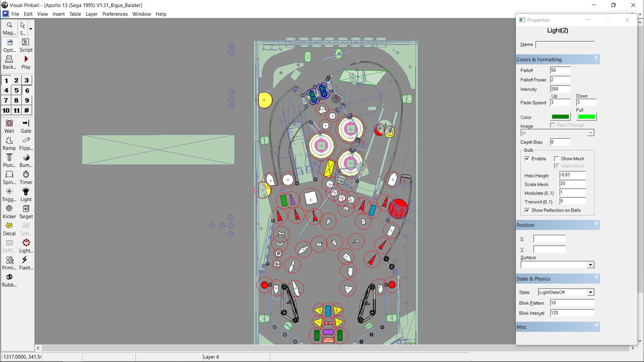Viewport: 644px width, 362px height.
Task: Select the Trigger tool
Action: pos(9,195)
